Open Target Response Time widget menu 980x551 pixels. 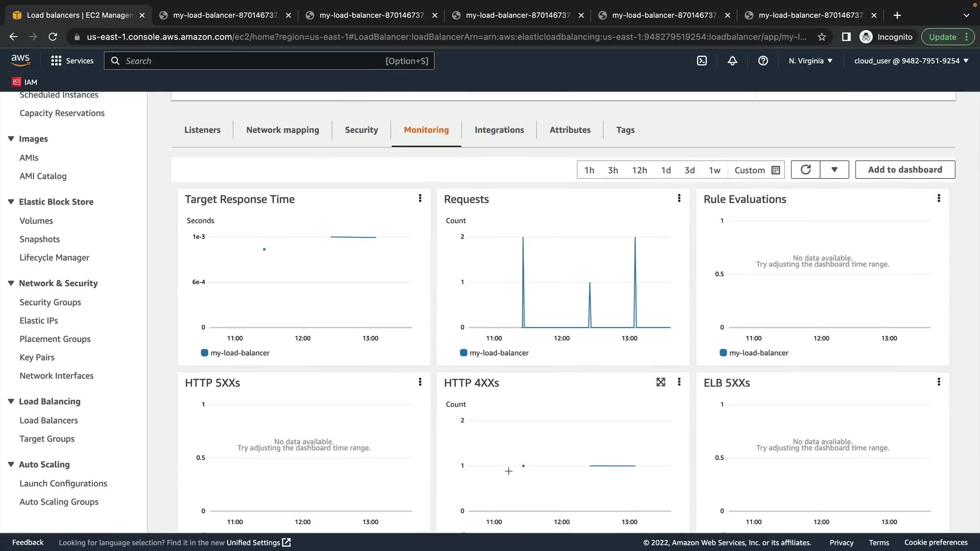(x=420, y=198)
